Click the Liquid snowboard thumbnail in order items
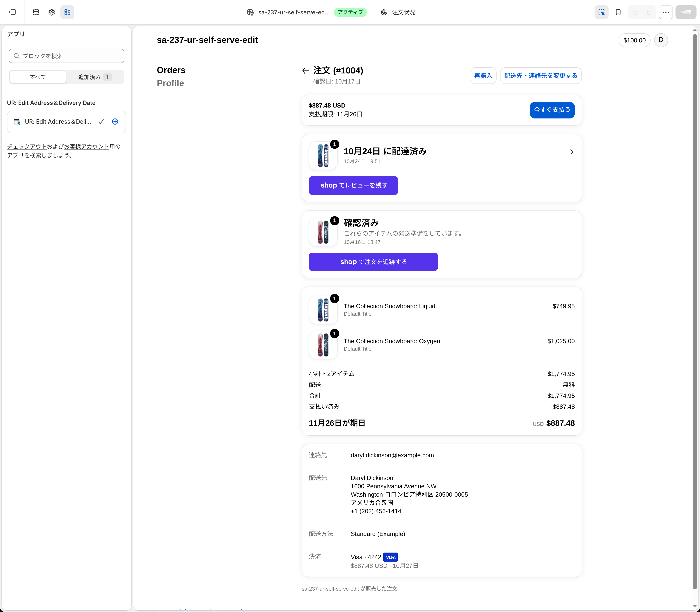The height and width of the screenshot is (612, 700). 323,310
